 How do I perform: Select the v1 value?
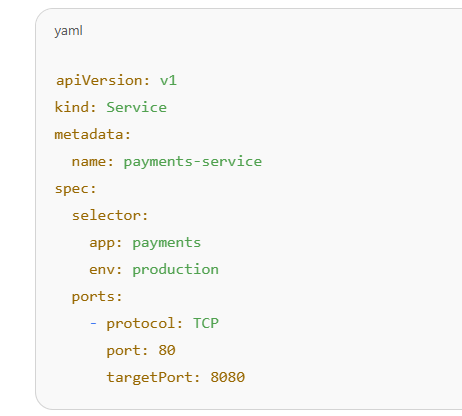point(168,81)
